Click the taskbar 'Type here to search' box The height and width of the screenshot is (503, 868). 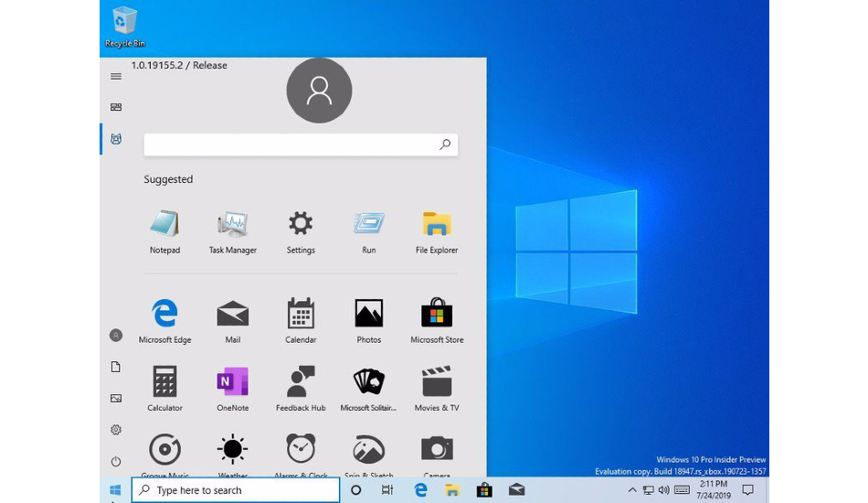click(x=235, y=490)
